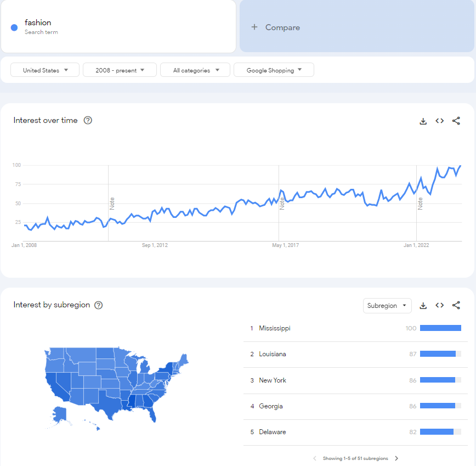
Task: Go to next page of subregions
Action: tap(396, 458)
